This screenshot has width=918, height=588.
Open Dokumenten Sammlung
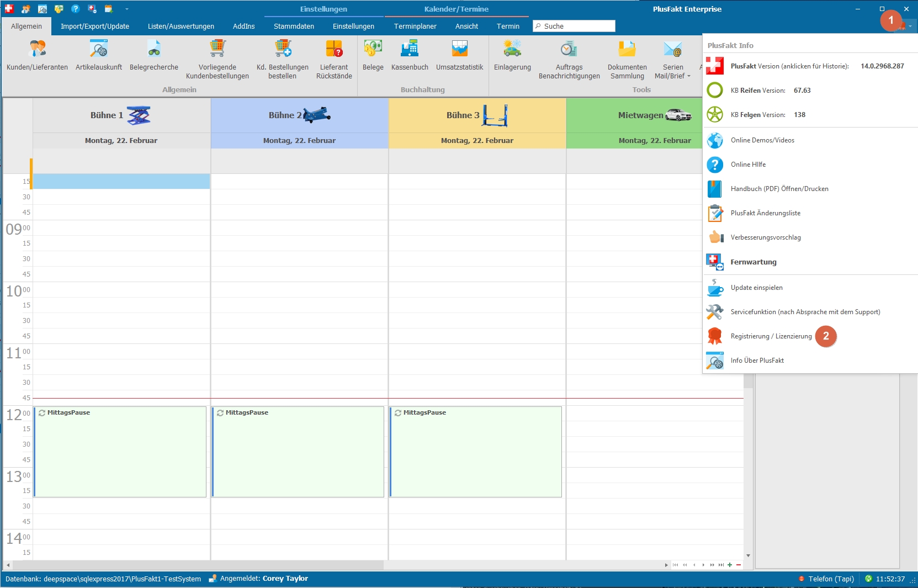pyautogui.click(x=627, y=60)
